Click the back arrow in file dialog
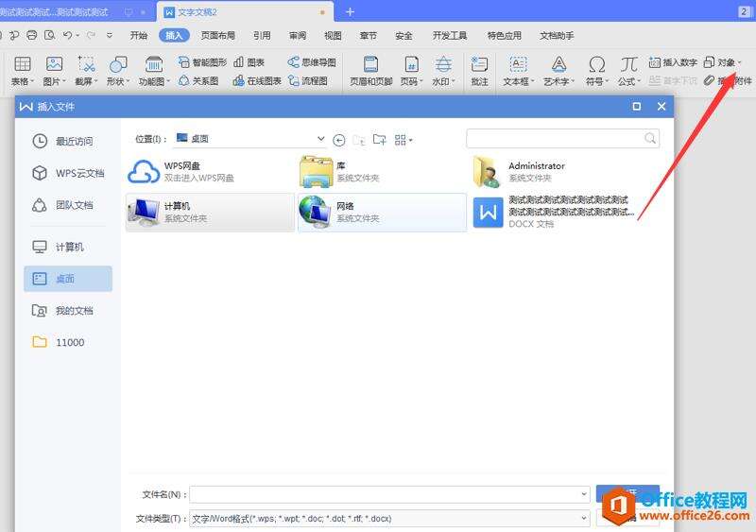 point(339,139)
